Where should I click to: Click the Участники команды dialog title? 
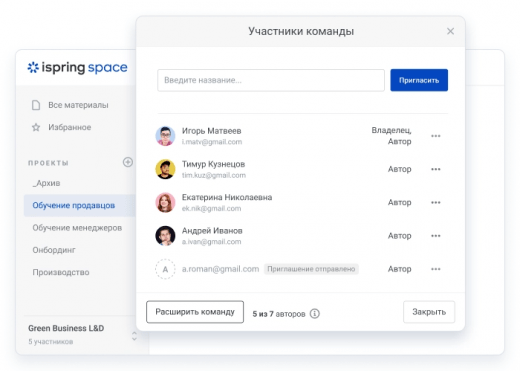[x=301, y=31]
